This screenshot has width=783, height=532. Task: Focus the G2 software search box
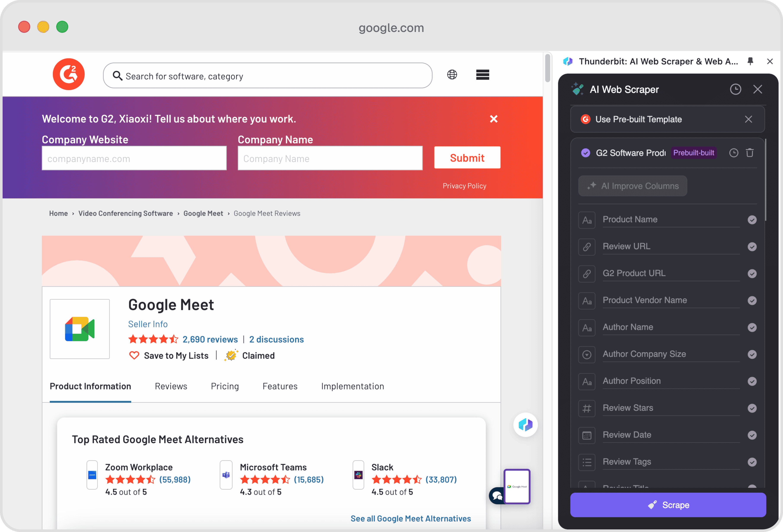267,75
